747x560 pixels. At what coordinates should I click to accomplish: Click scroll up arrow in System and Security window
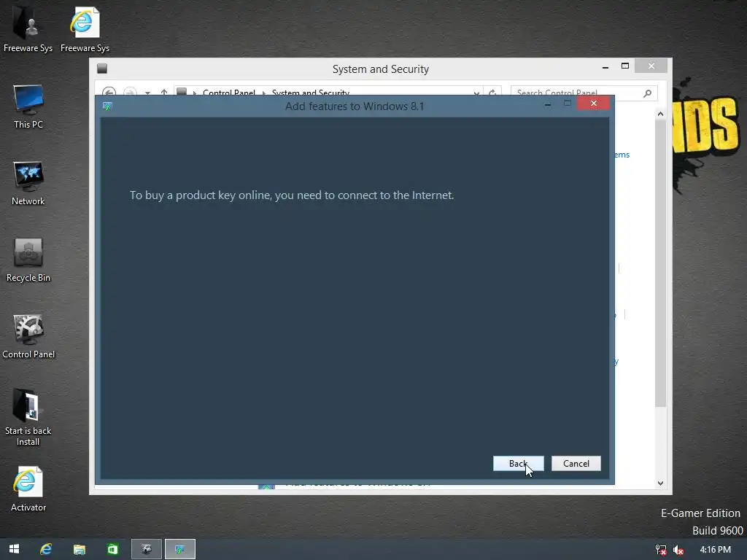click(x=660, y=114)
